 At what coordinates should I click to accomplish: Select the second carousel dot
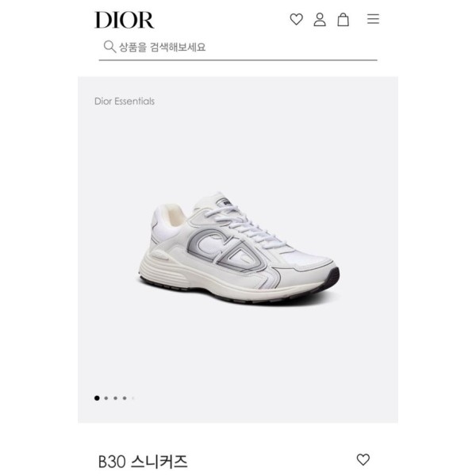[106, 398]
